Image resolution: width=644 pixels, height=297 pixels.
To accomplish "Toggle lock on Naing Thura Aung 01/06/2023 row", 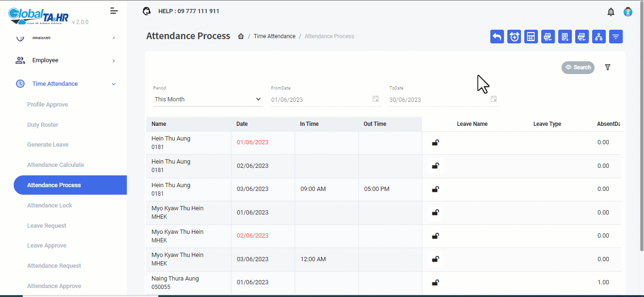I will (x=436, y=282).
